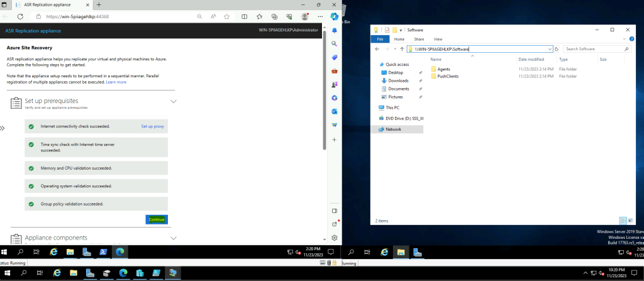This screenshot has width=644, height=281.
Task: Go up one folder in Explorer
Action: [x=402, y=49]
